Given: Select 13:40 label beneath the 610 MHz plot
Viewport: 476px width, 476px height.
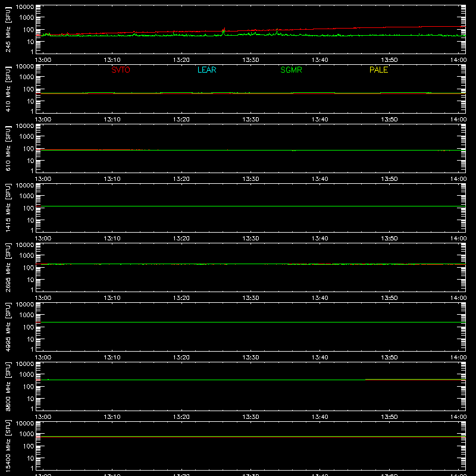Looking at the screenshot, I should [x=320, y=179].
